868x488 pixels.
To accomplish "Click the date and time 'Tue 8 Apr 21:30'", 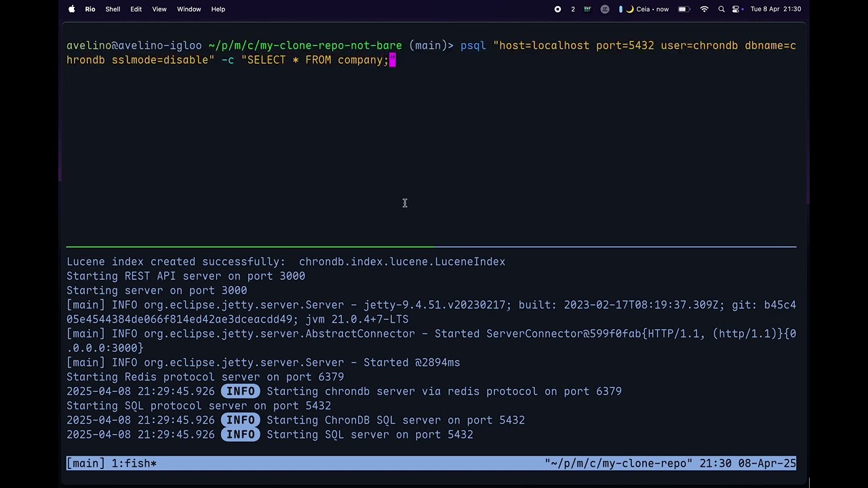I will point(776,9).
